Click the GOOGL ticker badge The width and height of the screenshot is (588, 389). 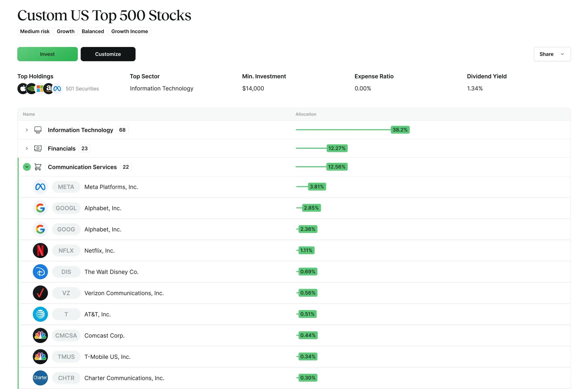(66, 208)
